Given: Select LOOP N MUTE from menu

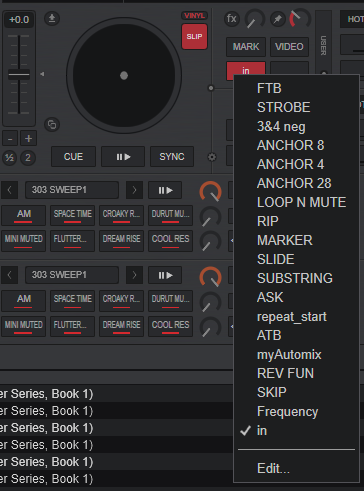Looking at the screenshot, I should point(301,202).
